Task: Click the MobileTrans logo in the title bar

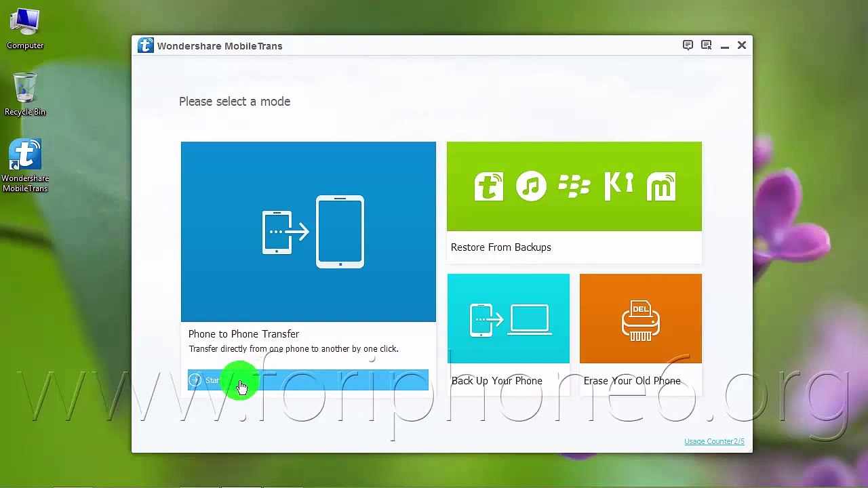Action: (145, 45)
